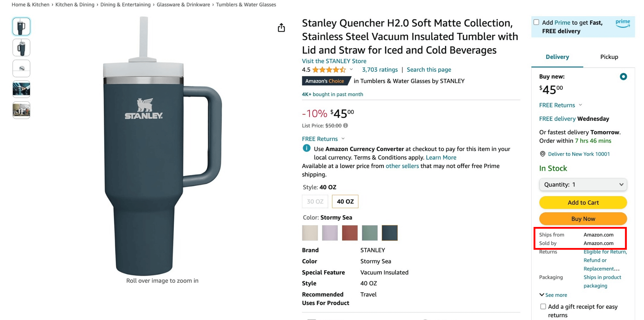The image size is (644, 320).
Task: Expand the See more details
Action: (553, 295)
